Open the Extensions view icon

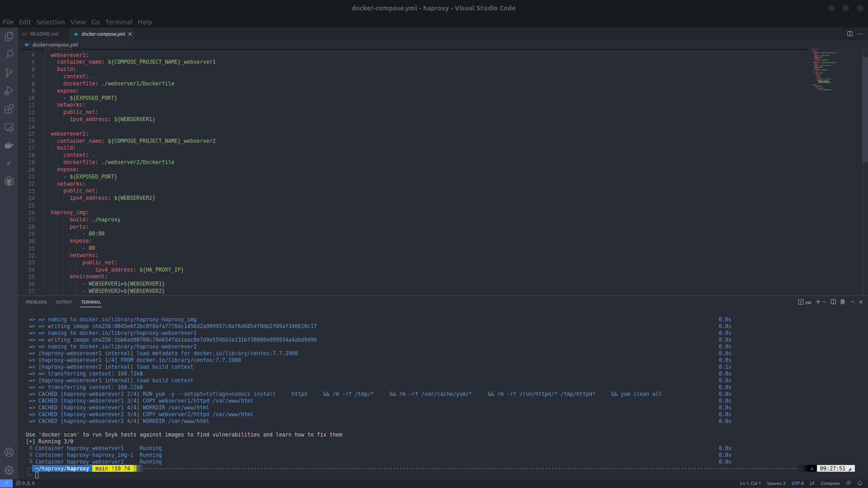(9, 109)
